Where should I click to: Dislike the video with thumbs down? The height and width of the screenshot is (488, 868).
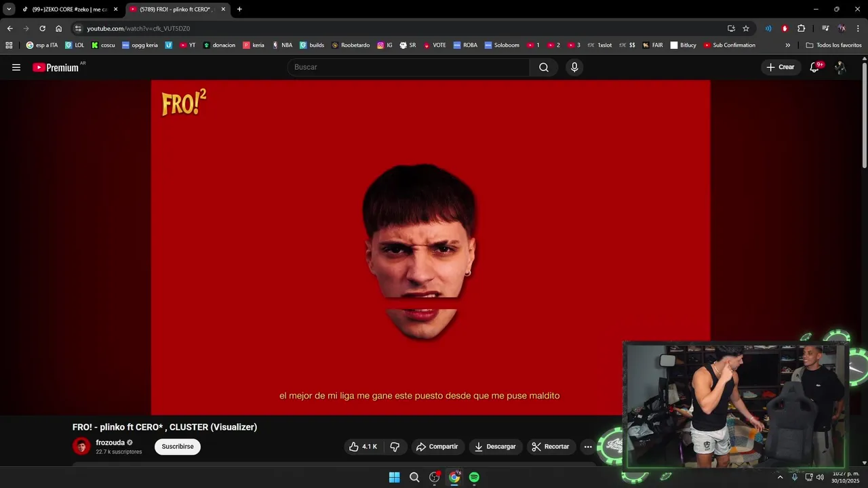click(x=395, y=447)
